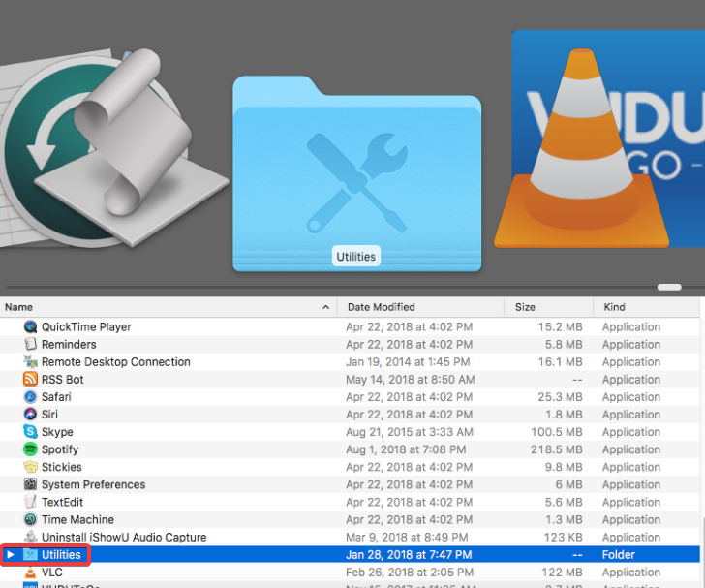
Task: Select the Time Machine name text
Action: point(77,520)
